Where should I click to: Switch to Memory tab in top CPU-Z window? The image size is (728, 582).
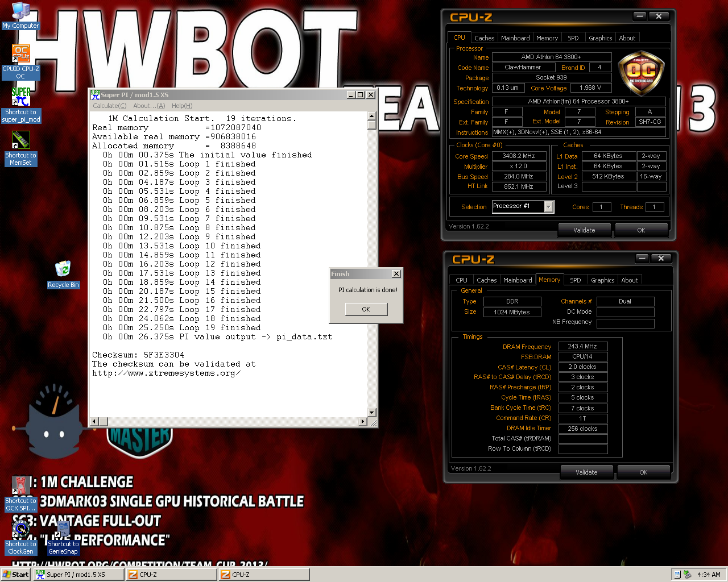point(547,38)
